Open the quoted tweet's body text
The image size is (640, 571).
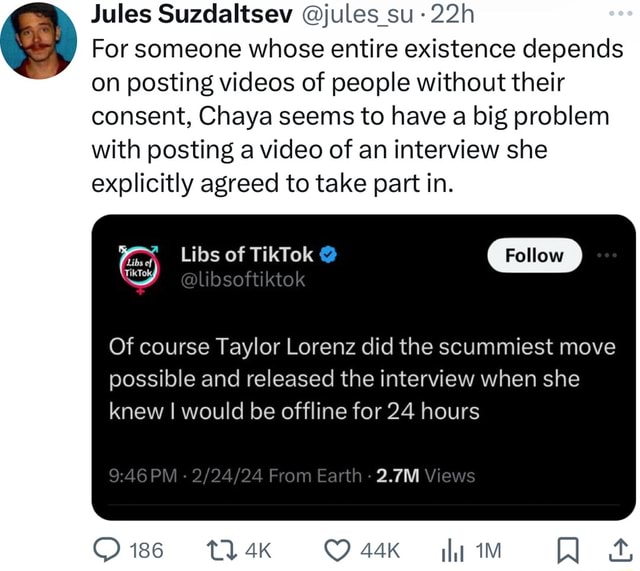pos(360,379)
